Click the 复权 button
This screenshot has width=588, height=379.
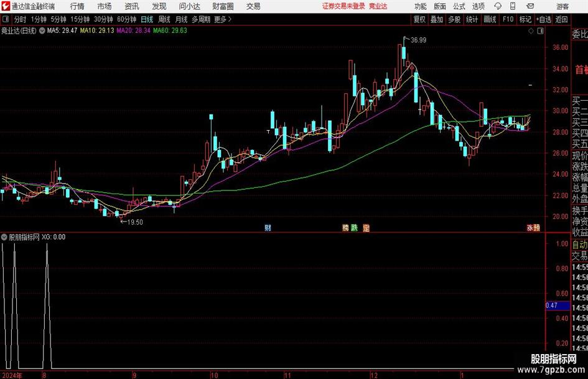coord(419,19)
